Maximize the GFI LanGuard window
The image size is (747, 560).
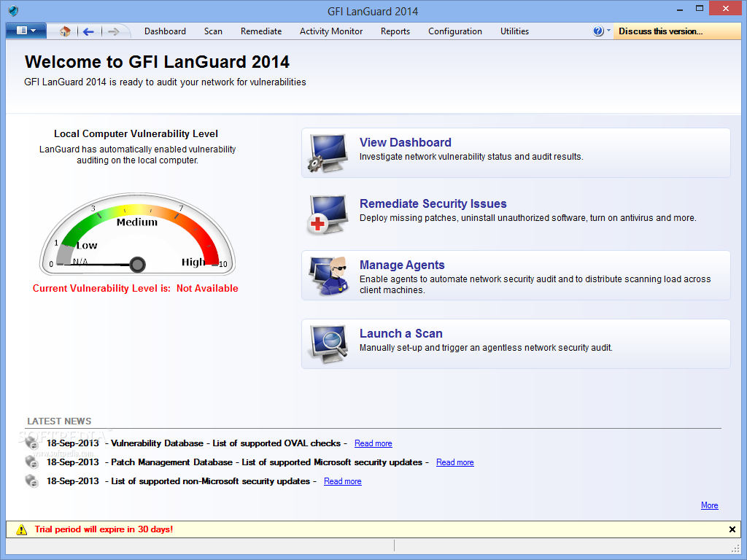(700, 9)
